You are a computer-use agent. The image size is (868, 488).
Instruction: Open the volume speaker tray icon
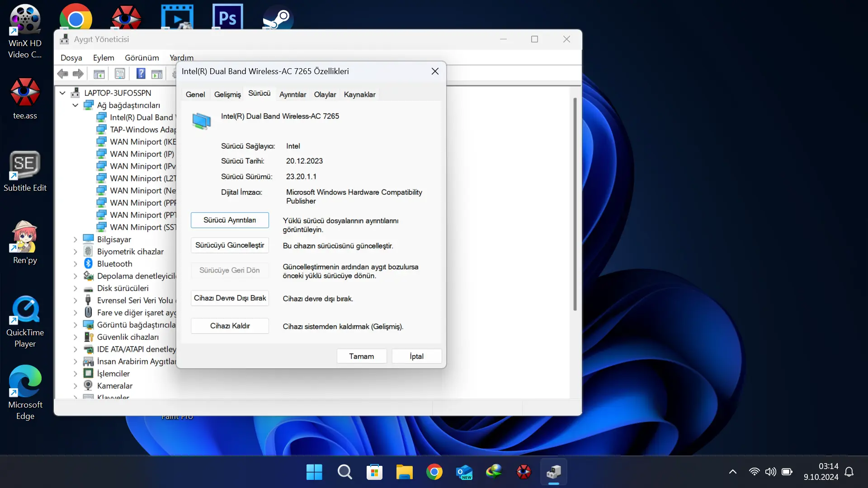tap(770, 472)
